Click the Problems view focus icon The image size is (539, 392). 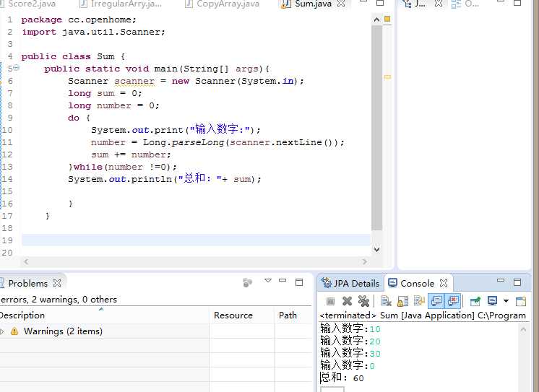click(x=247, y=282)
